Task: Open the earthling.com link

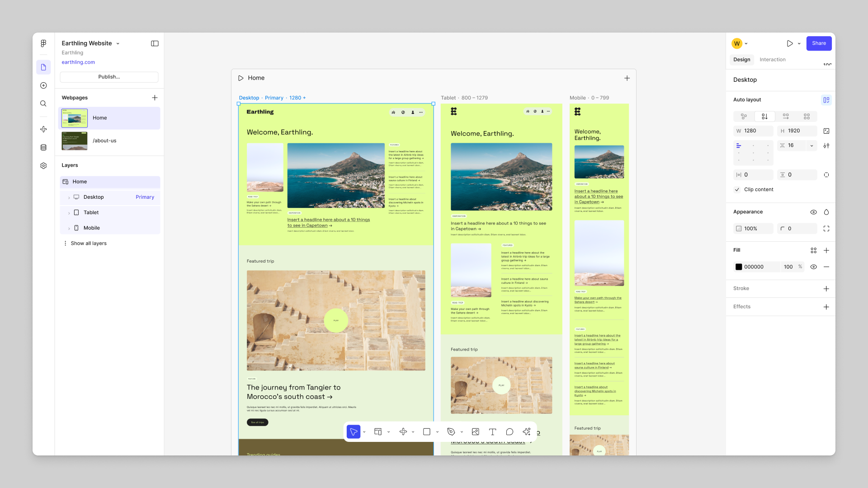Action: [x=78, y=62]
